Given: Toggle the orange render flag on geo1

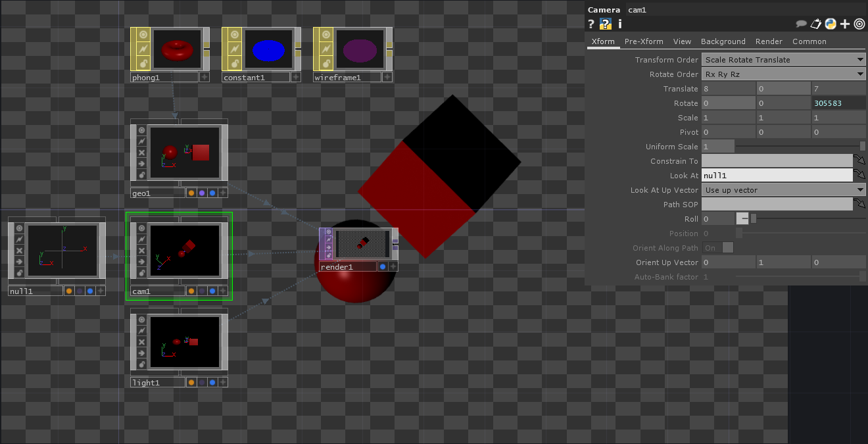Looking at the screenshot, I should pyautogui.click(x=191, y=193).
